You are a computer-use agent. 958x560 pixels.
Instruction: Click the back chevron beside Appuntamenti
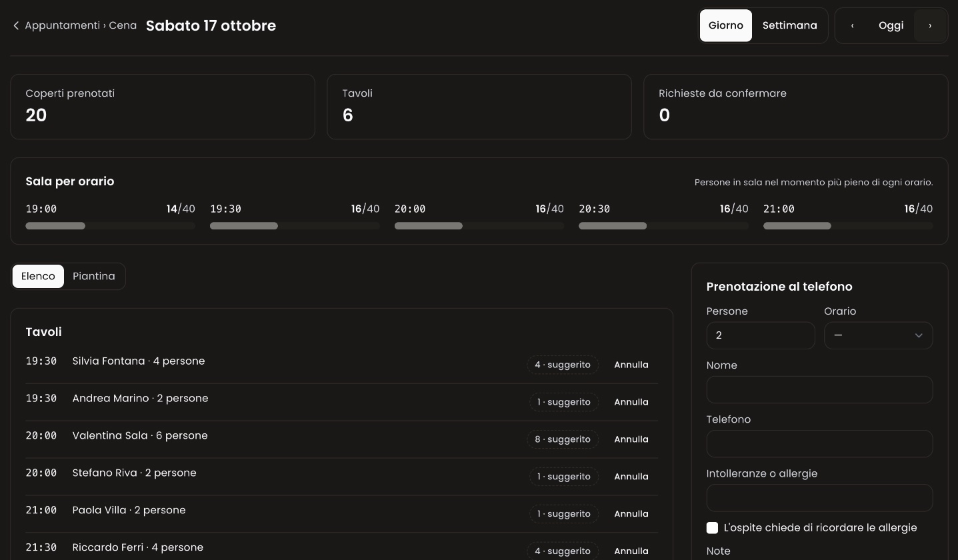(16, 25)
